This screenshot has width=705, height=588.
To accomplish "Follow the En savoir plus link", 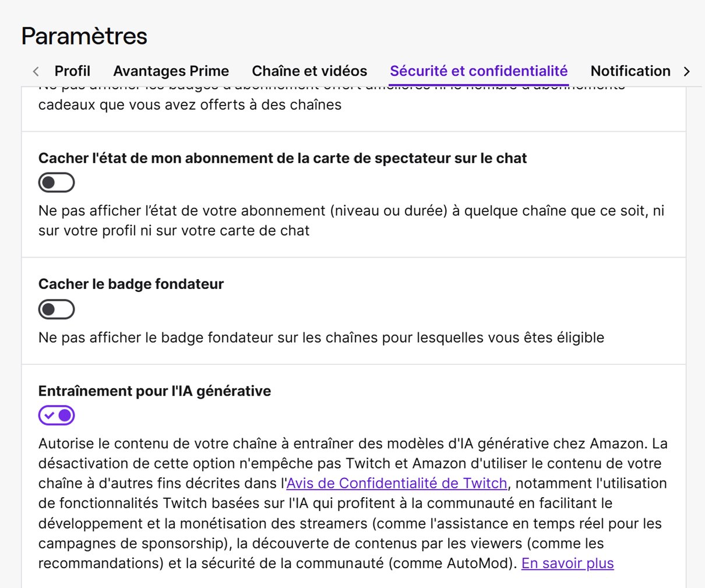I will tap(567, 564).
